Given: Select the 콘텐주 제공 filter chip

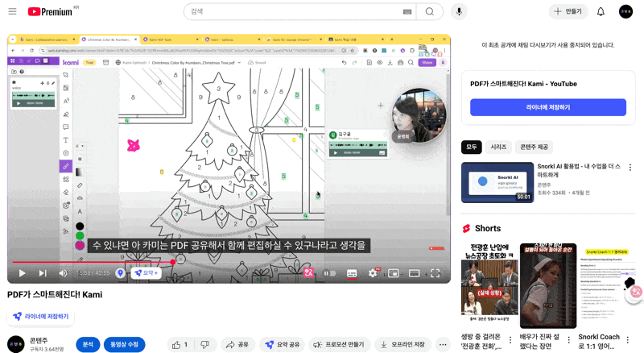Looking at the screenshot, I should pos(534,147).
